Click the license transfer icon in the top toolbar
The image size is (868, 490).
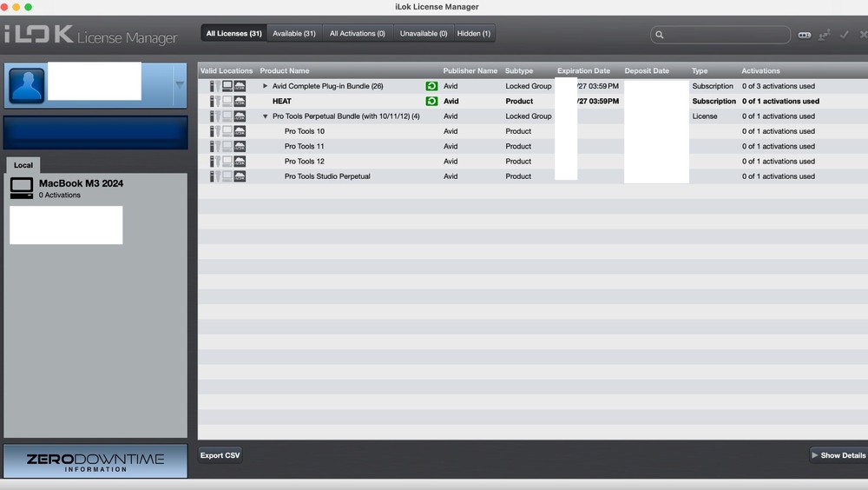pyautogui.click(x=825, y=35)
